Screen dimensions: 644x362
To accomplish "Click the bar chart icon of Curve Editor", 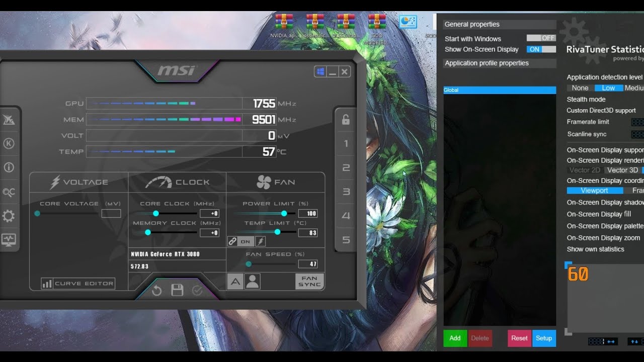I will (x=47, y=284).
